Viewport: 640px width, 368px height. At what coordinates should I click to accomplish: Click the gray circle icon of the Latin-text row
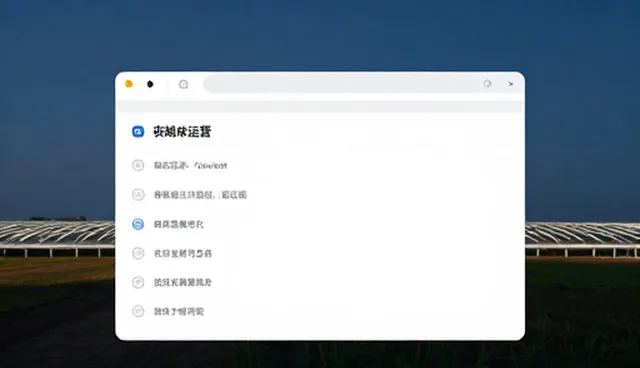click(x=138, y=165)
